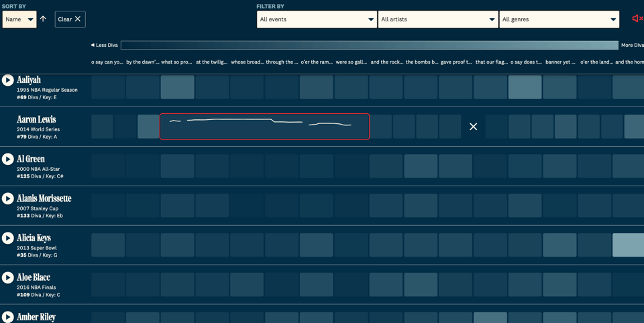Select the 'that our flag...' lyric header
Viewport: 644px width, 323px height.
492,62
